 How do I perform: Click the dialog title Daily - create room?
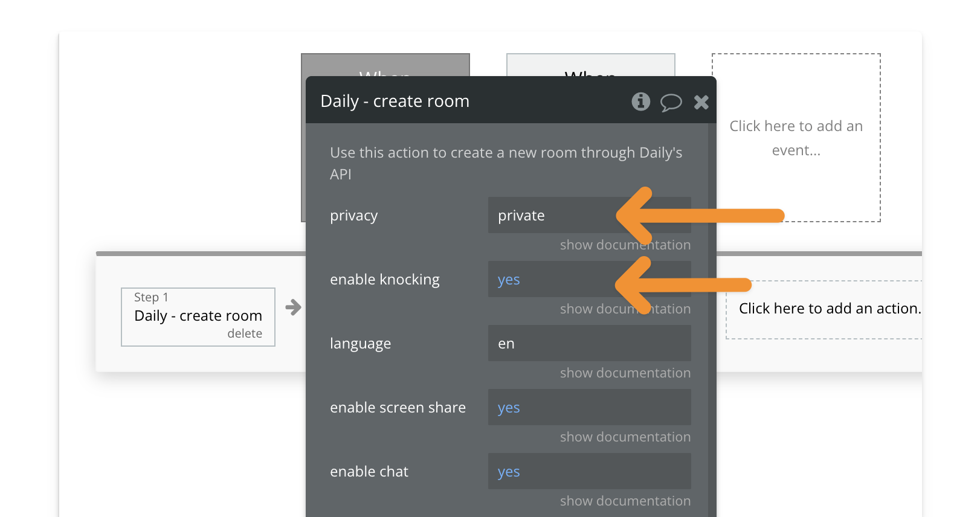[395, 101]
